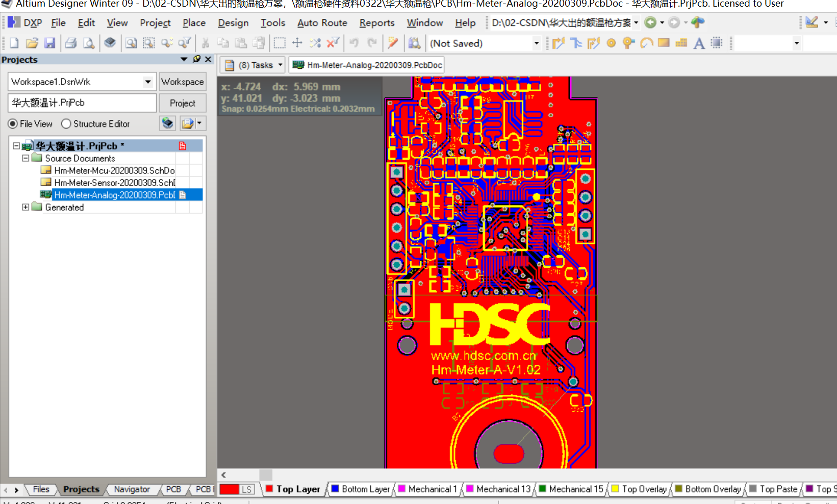Expand the Generated folder
This screenshot has height=504, width=837.
[26, 207]
